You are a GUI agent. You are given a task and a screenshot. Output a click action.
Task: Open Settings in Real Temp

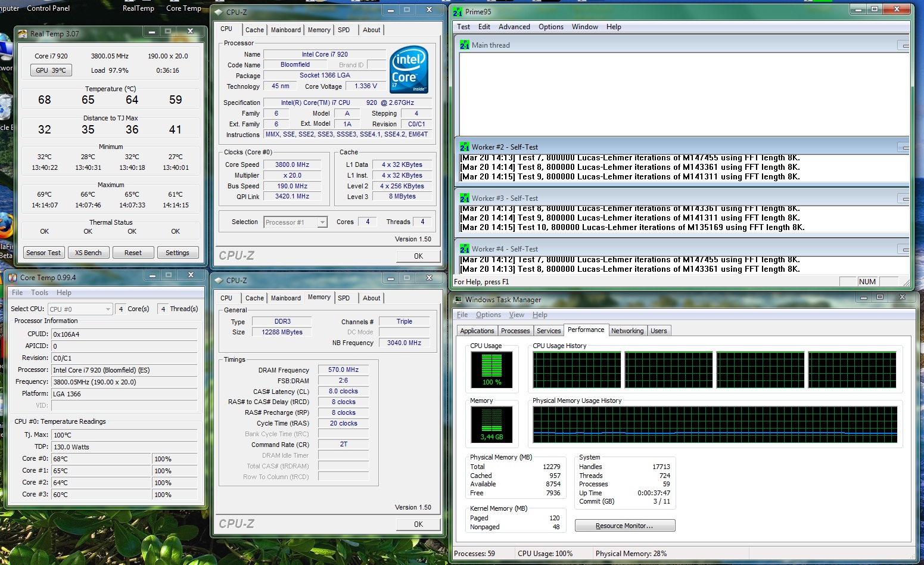point(178,253)
